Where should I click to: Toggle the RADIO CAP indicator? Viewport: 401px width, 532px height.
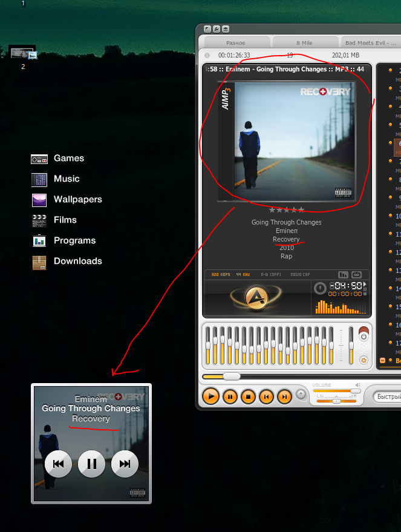[300, 275]
